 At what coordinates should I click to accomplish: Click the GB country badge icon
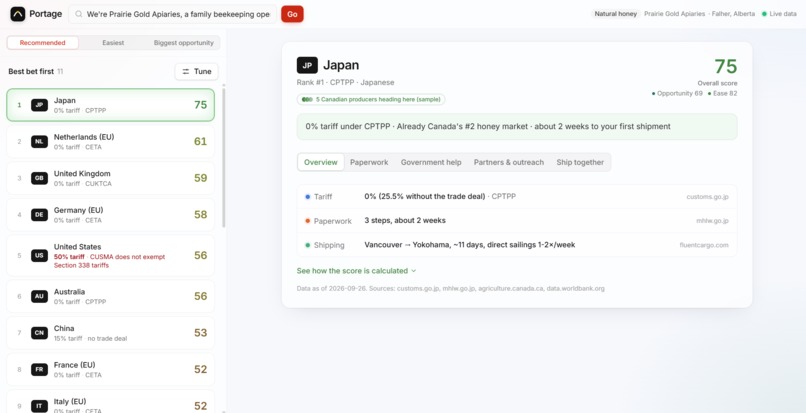tap(40, 178)
